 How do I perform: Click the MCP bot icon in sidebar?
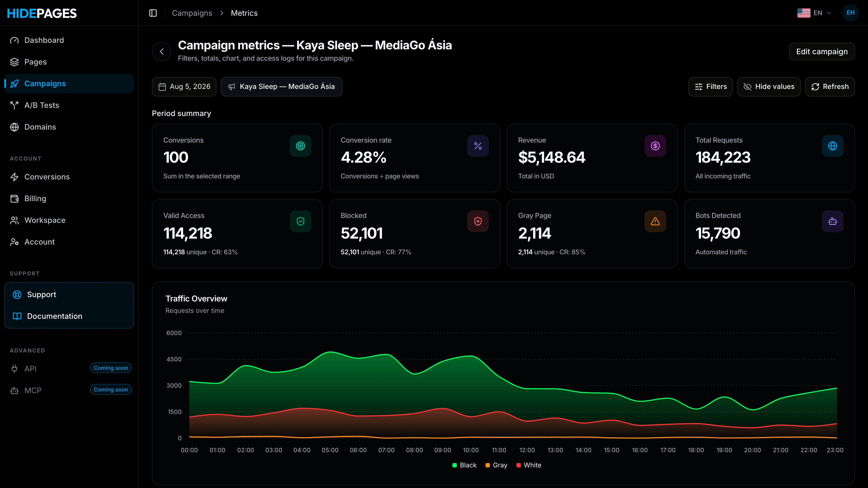pyautogui.click(x=14, y=391)
